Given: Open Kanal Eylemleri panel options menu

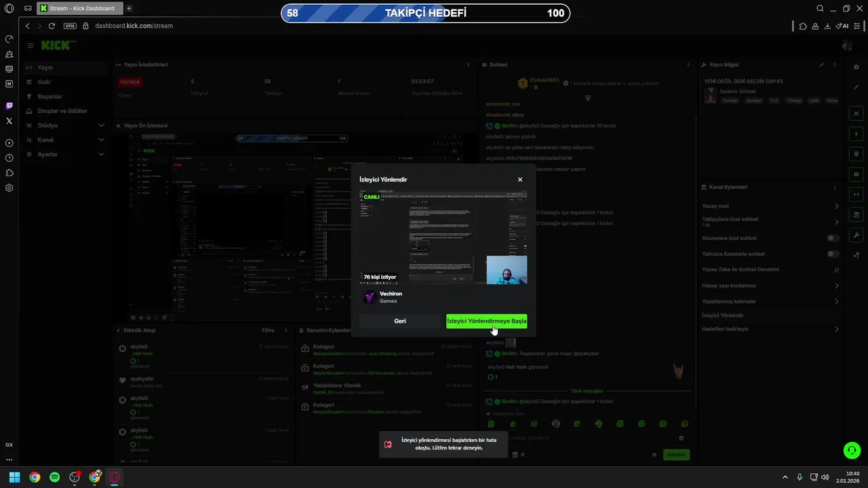Looking at the screenshot, I should click(x=835, y=187).
